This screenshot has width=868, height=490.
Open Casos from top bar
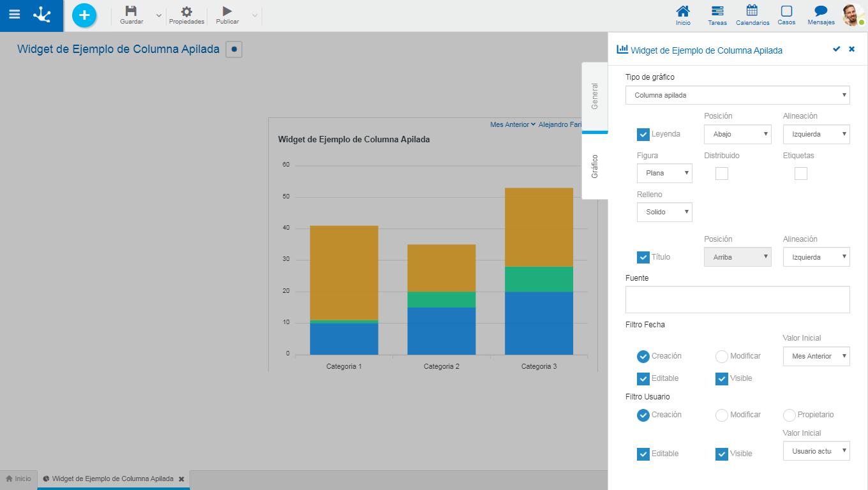(786, 15)
